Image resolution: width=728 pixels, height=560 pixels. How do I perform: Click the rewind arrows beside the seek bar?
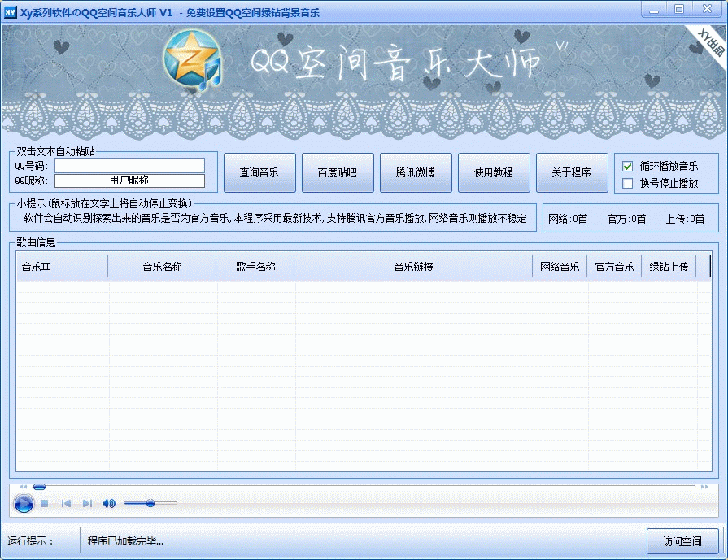point(24,487)
